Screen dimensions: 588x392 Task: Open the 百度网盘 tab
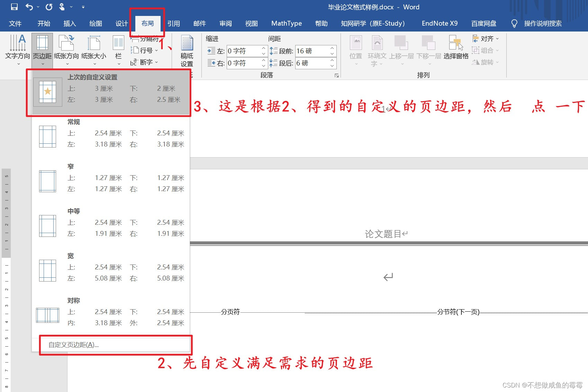pos(484,24)
